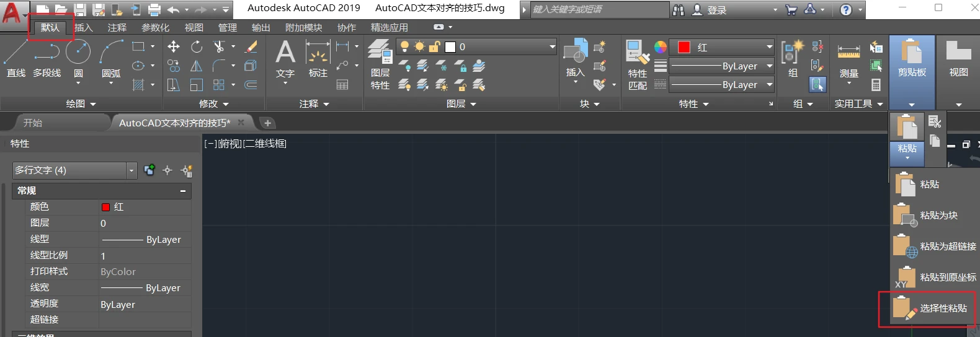This screenshot has height=337, width=980.
Task: Expand the 修改 panel arrow
Action: pyautogui.click(x=226, y=104)
